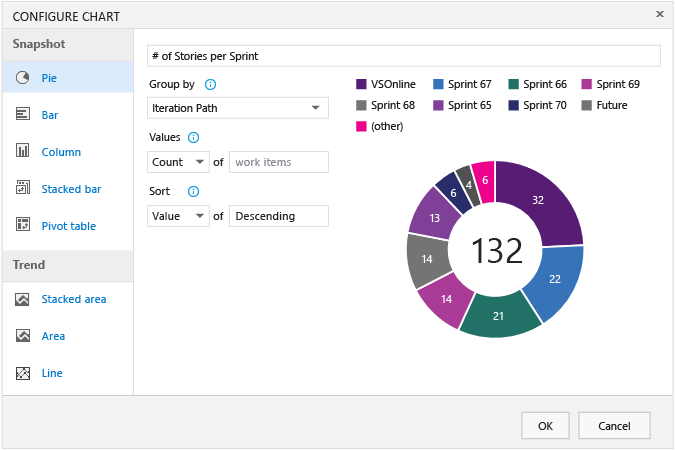Click the Sprint 67 pie slice

[555, 280]
